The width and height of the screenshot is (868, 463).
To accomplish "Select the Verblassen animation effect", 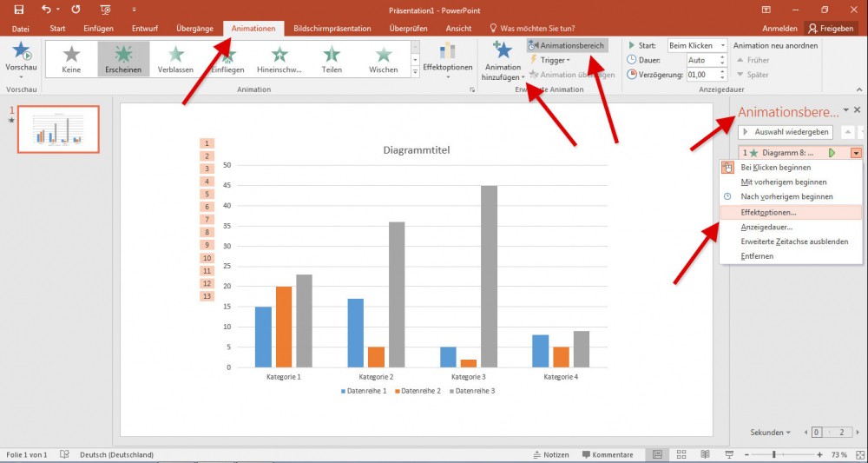I will [x=175, y=59].
